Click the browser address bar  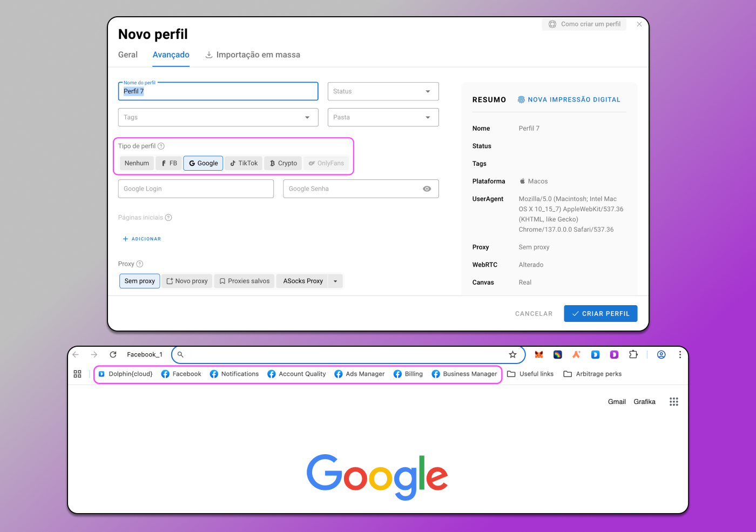pyautogui.click(x=348, y=355)
